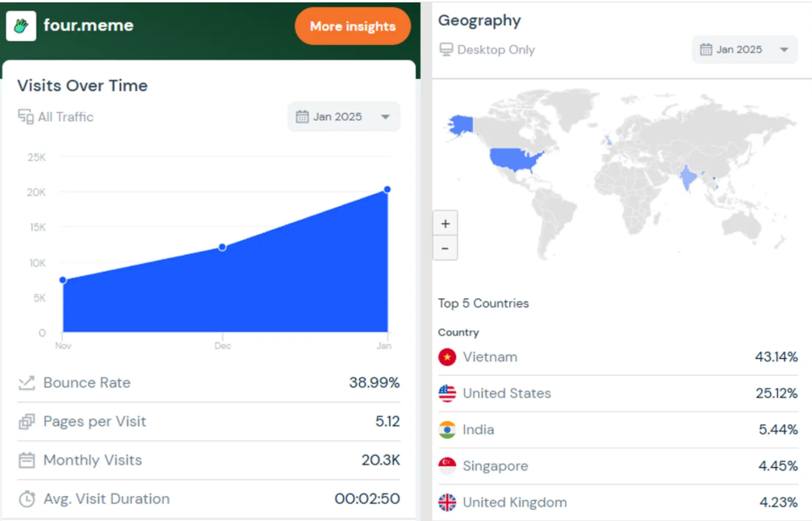Click the All Traffic devices icon
This screenshot has height=521, width=812.
[26, 117]
